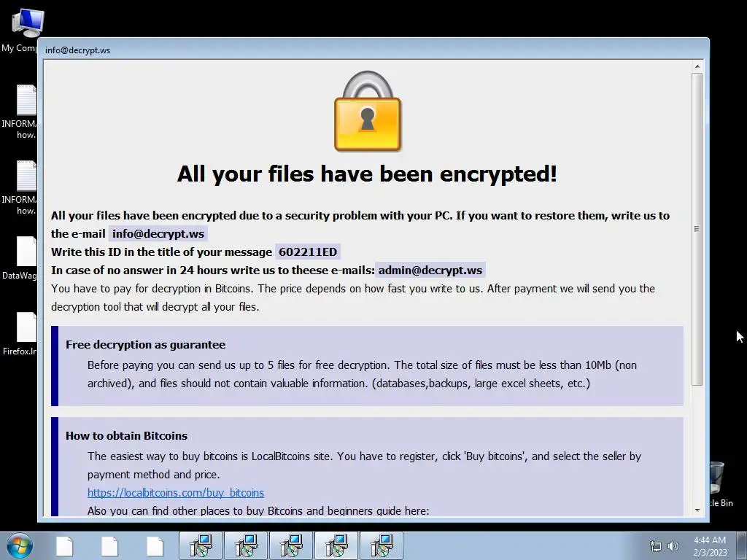The height and width of the screenshot is (560, 747).
Task: Switch to the first installer taskbar window
Action: (x=201, y=545)
